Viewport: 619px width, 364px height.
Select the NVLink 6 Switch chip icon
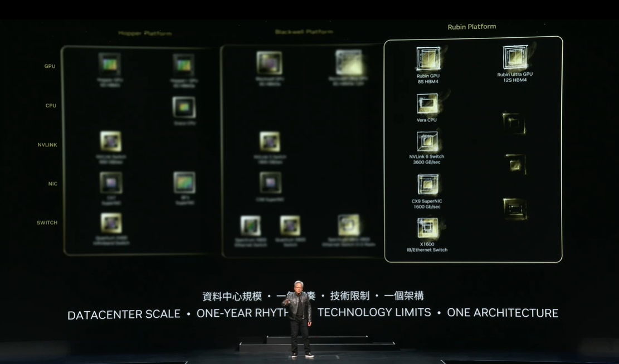(427, 141)
